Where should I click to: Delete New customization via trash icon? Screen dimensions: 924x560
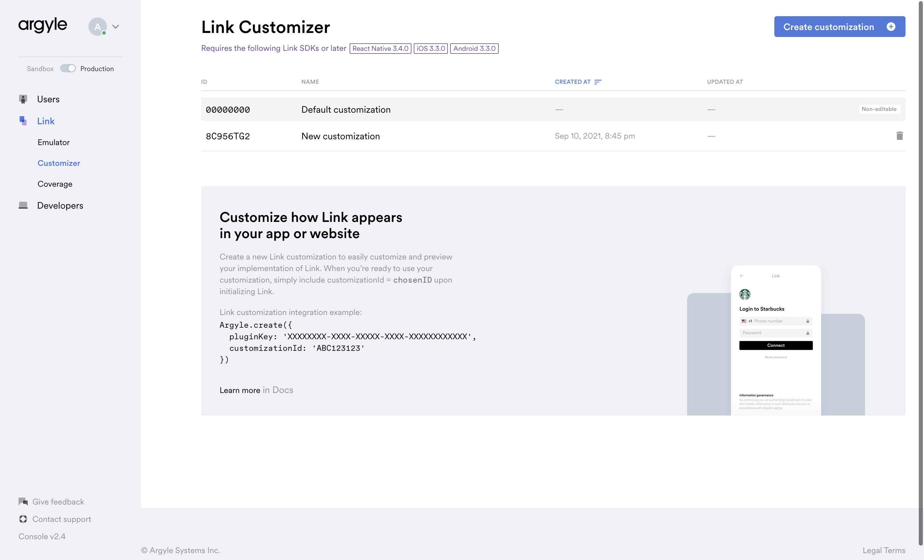[899, 136]
